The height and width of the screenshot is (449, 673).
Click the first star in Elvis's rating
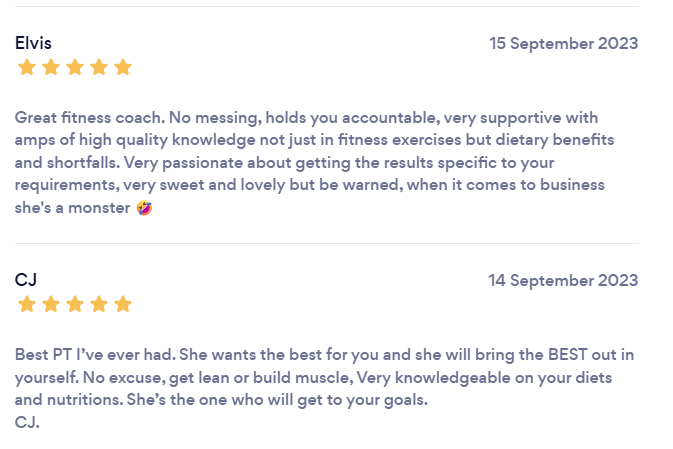coord(27,68)
